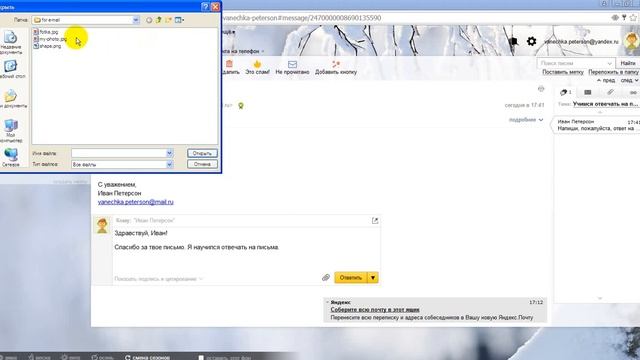Open the thread subject Учимся отвечать на п...
Screen dimensions: 640x360
[605, 104]
